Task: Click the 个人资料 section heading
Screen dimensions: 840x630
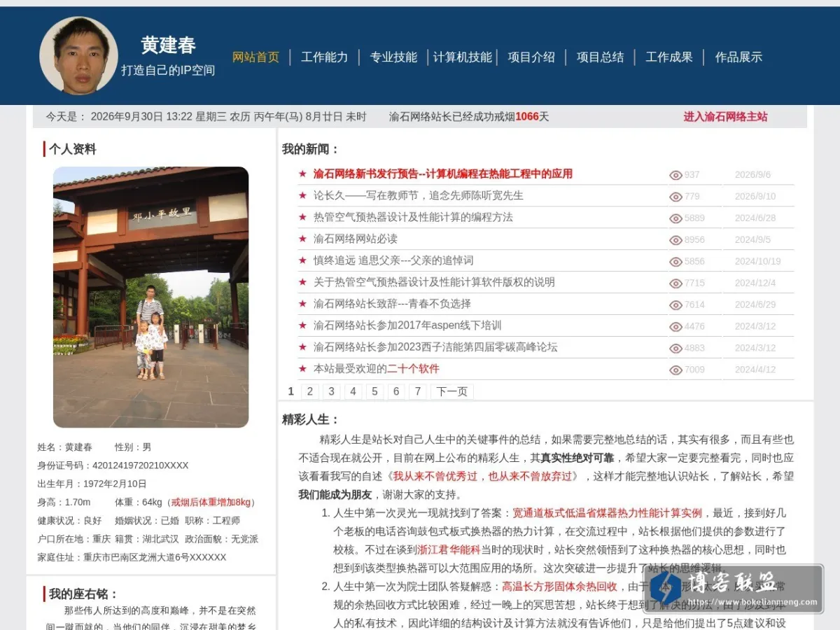Action: [x=73, y=149]
